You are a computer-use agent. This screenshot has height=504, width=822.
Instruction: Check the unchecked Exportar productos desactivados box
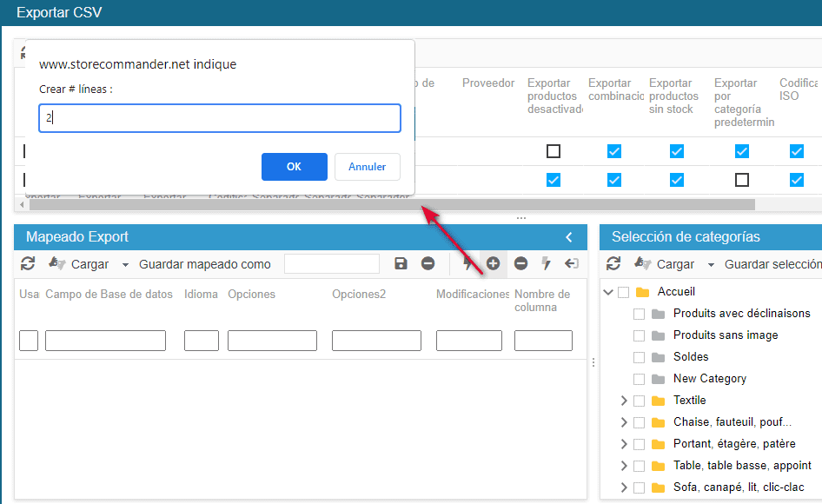pos(554,151)
